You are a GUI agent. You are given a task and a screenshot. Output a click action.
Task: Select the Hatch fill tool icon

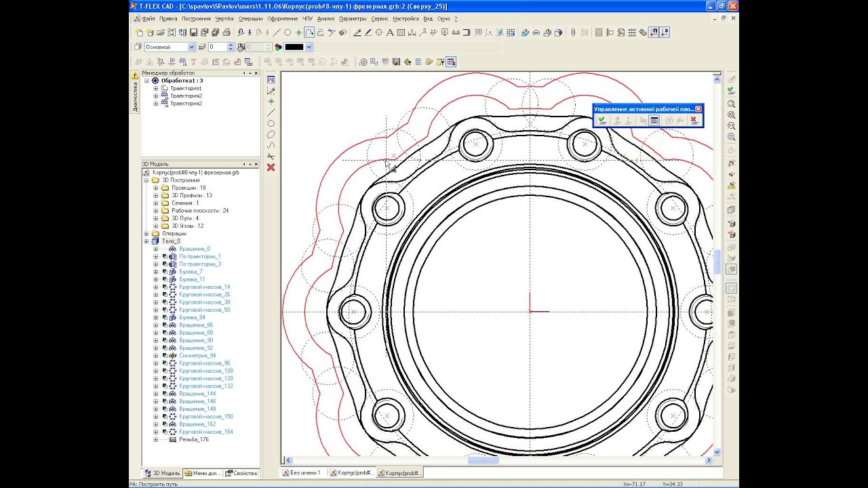[401, 33]
